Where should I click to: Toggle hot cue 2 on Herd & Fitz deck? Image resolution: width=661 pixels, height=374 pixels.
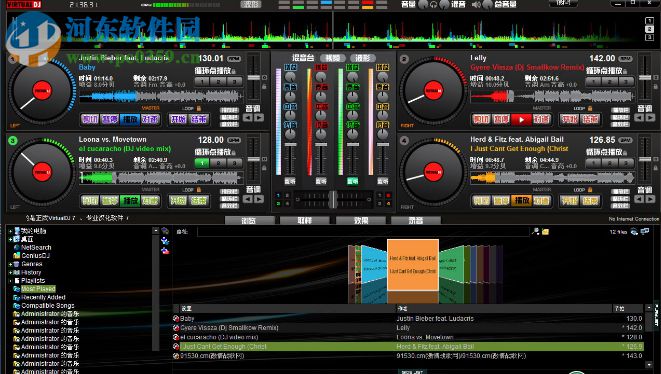point(610,163)
